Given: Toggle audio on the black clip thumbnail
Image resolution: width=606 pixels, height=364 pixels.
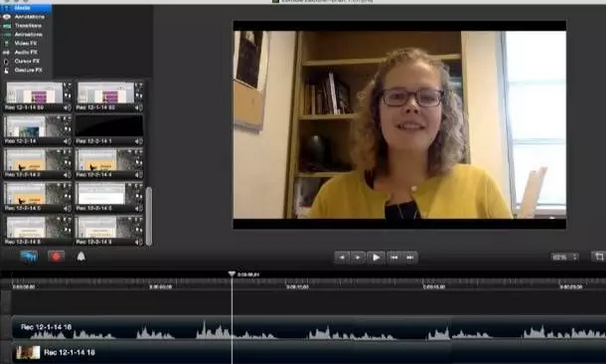Looking at the screenshot, I should 138,141.
